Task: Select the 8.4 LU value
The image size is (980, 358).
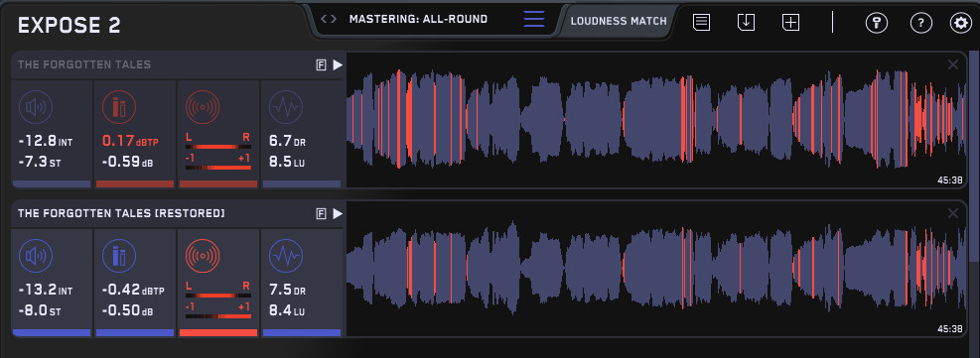Action: (288, 311)
